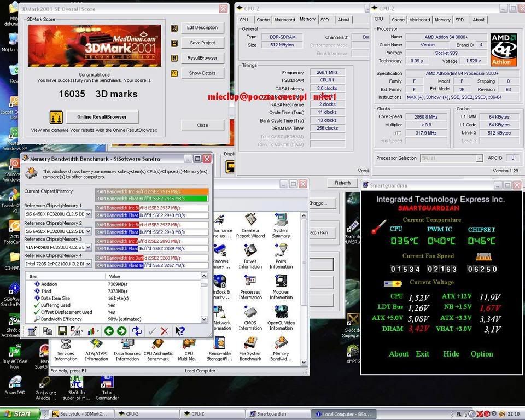Open the Cache tab in the CPU-Z window showing Athlon processor info

tap(398, 20)
